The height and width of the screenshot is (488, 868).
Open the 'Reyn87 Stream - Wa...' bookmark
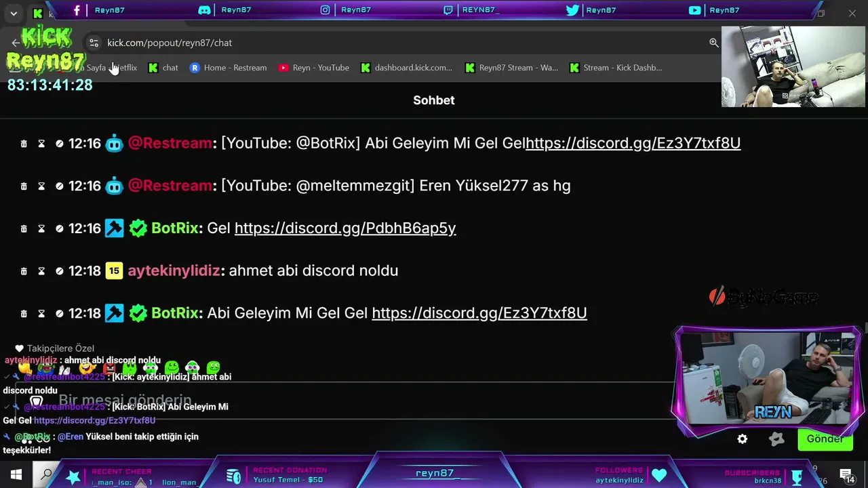(x=511, y=68)
